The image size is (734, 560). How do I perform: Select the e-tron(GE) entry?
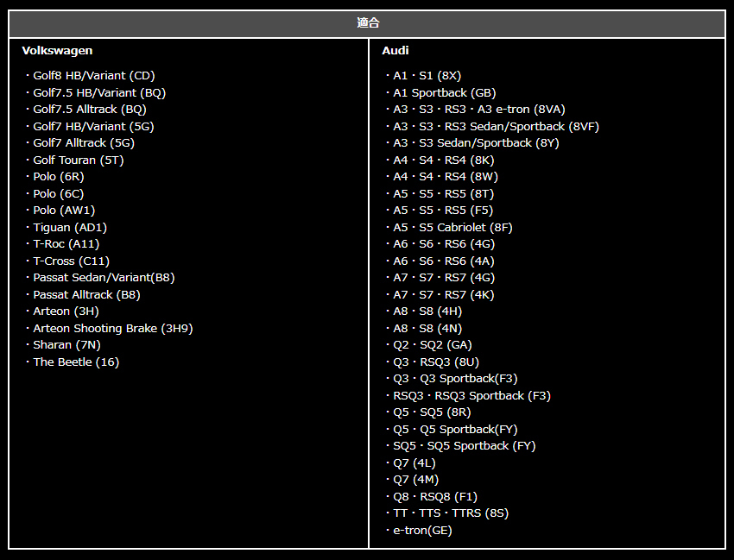tap(422, 531)
